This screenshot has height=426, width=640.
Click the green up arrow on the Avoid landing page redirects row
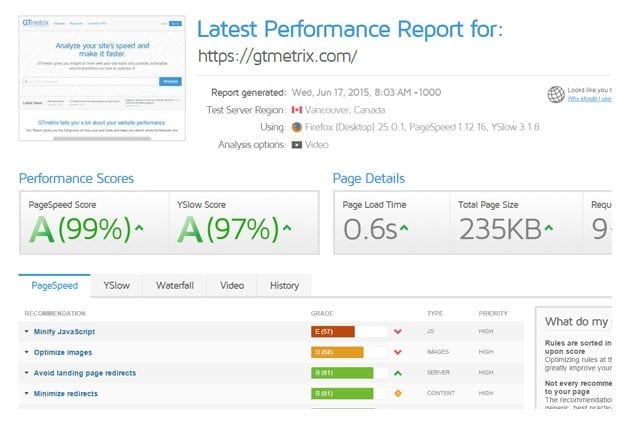coord(398,373)
